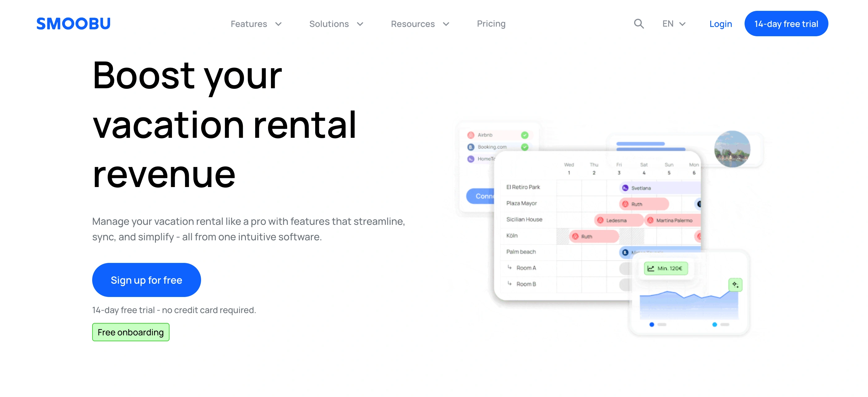The image size is (868, 397).
Task: Click "14-day free trial - no credit card required."
Action: (174, 310)
